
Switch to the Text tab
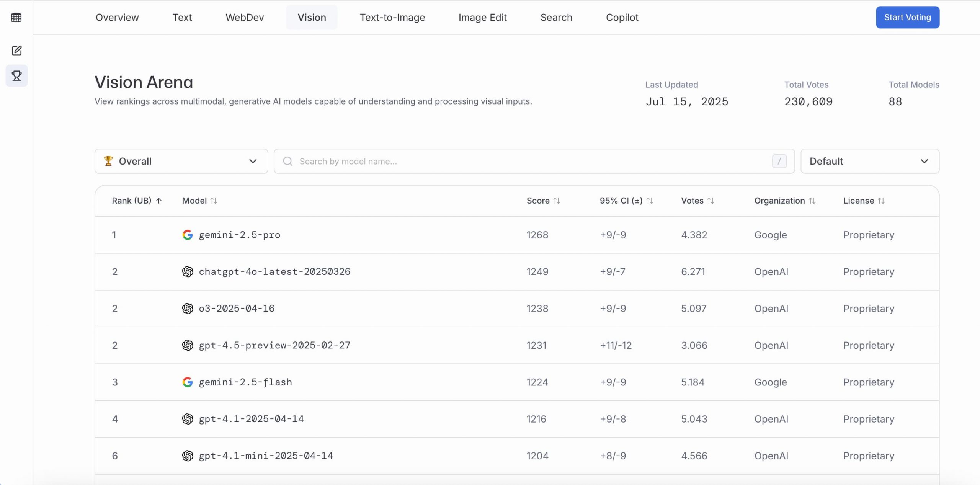click(x=182, y=17)
